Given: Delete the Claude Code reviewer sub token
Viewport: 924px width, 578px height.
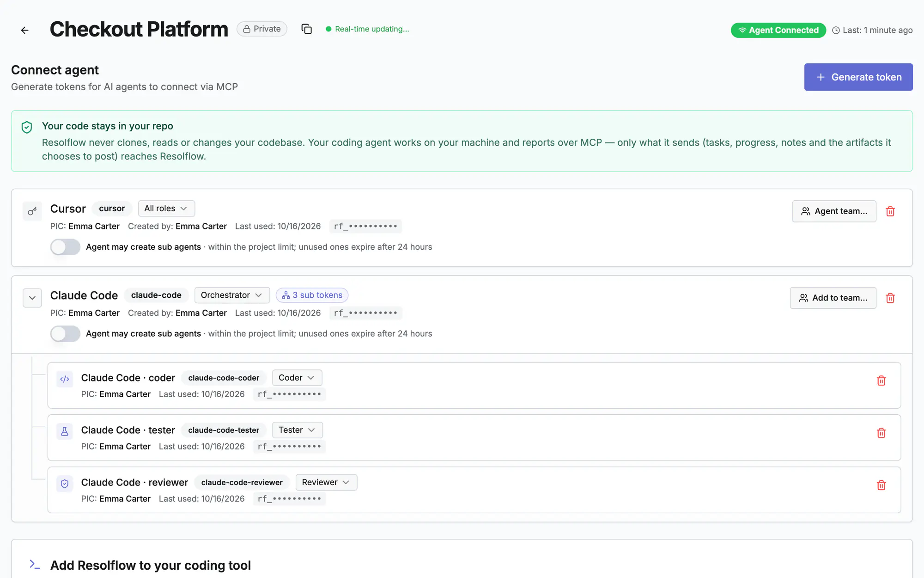Looking at the screenshot, I should click(881, 485).
